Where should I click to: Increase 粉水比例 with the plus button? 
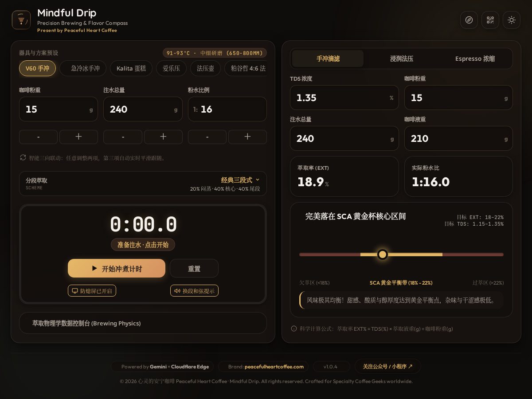coord(247,137)
